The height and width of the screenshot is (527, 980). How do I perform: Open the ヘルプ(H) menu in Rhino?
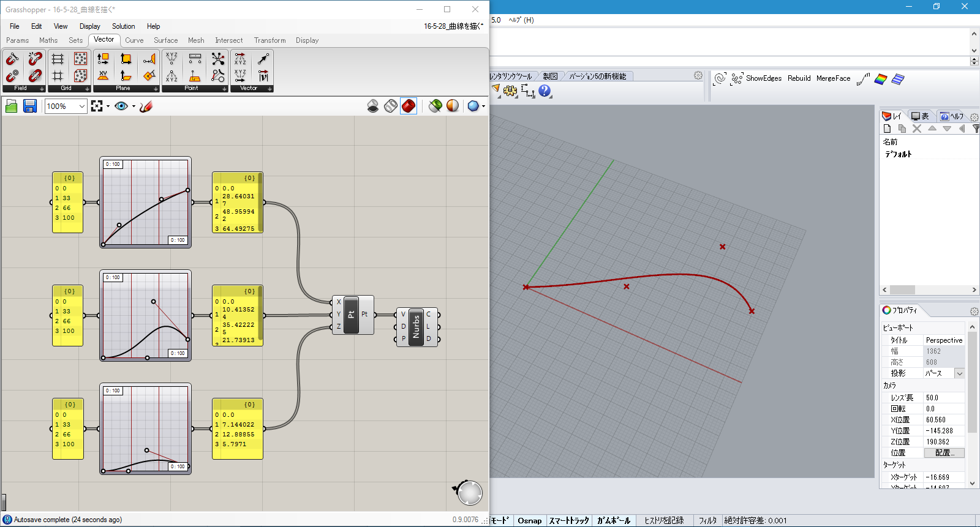click(x=521, y=20)
